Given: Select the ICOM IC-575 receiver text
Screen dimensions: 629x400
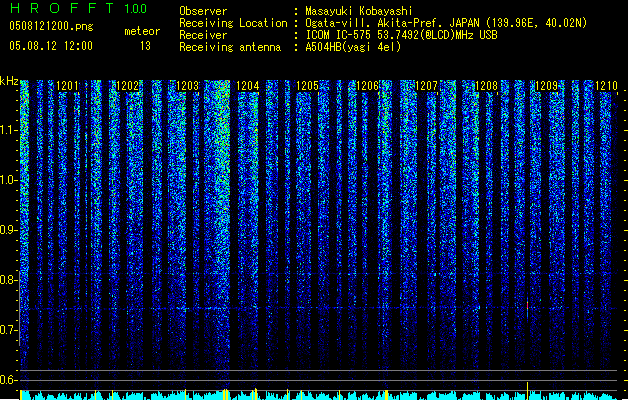Looking at the screenshot, I should [x=401, y=35].
